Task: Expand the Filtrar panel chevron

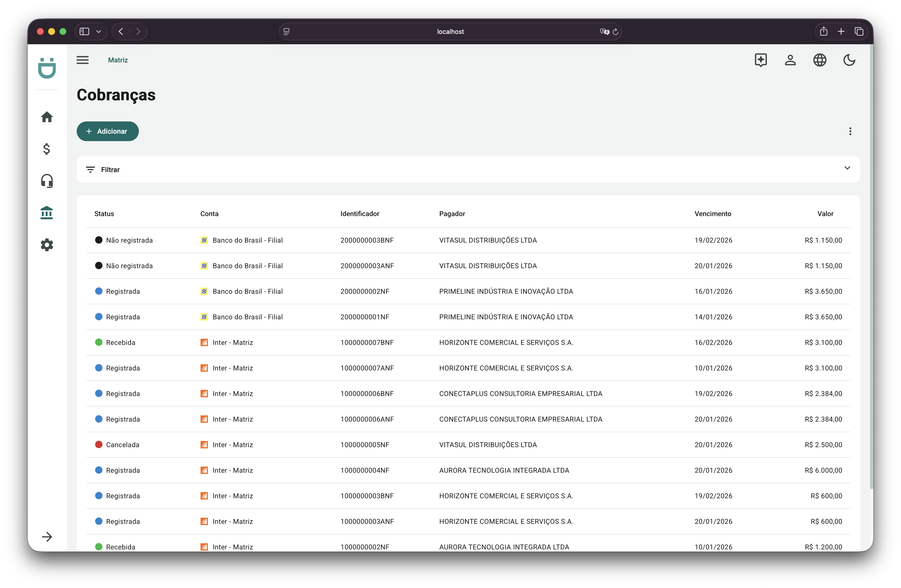Action: 847,168
